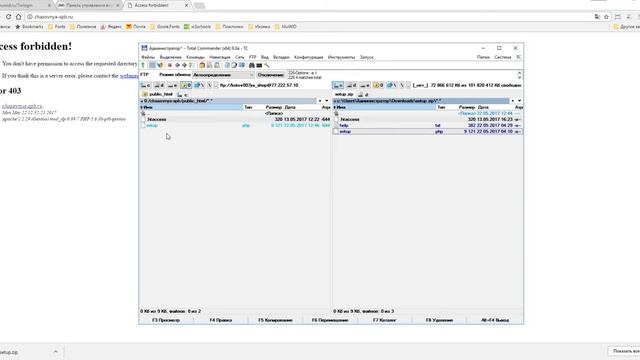Open the Выделение menu
This screenshot has width=640, height=360.
170,57
